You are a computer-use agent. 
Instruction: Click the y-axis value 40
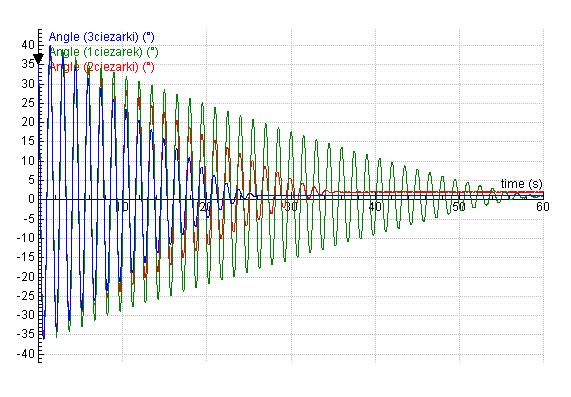(28, 45)
